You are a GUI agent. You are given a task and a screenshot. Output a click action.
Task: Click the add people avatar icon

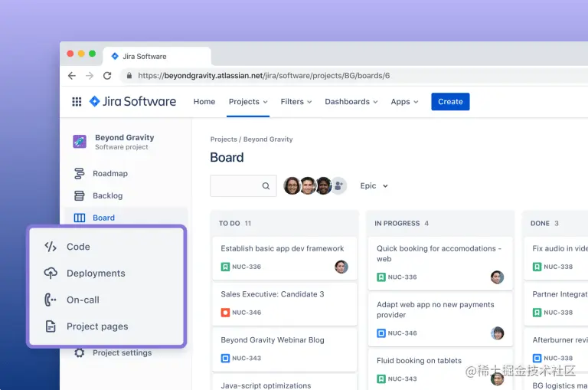tap(338, 185)
